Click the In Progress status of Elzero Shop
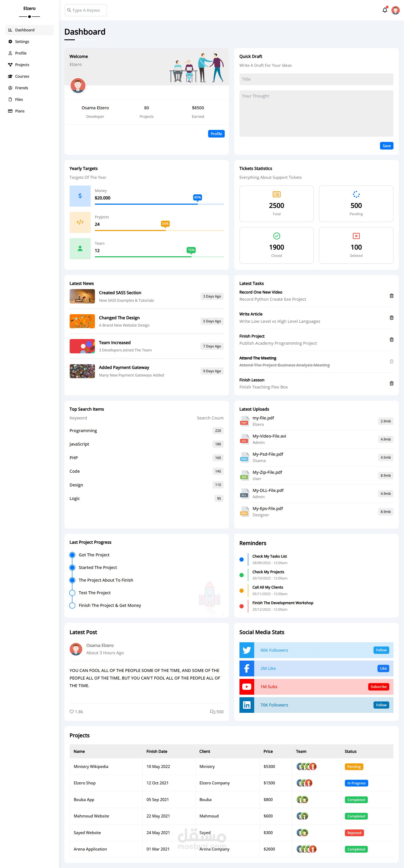Image resolution: width=404 pixels, height=868 pixels. (x=356, y=783)
